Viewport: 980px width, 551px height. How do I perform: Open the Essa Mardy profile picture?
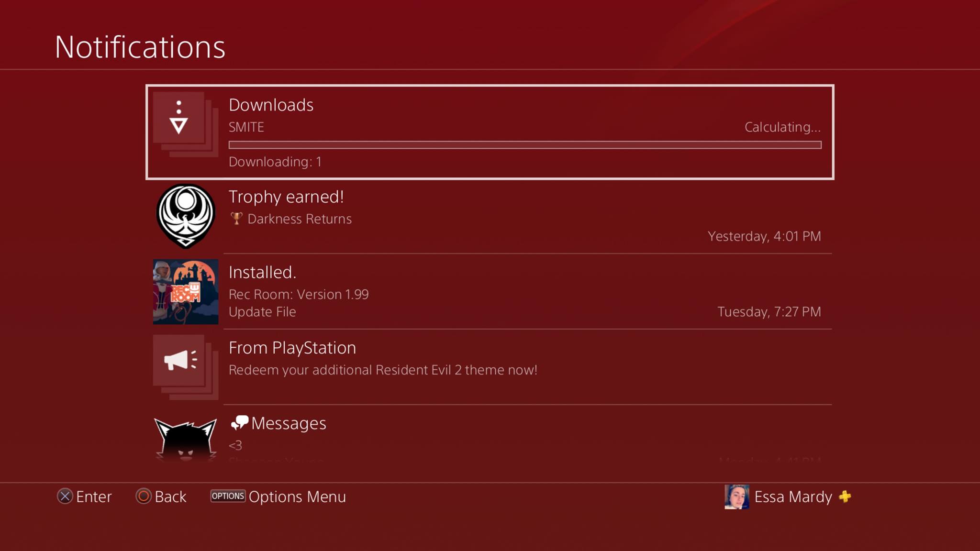[735, 496]
